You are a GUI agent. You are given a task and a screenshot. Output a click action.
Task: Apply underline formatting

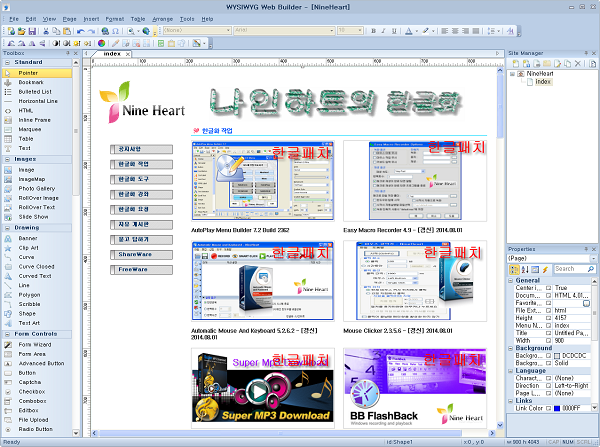click(x=394, y=31)
